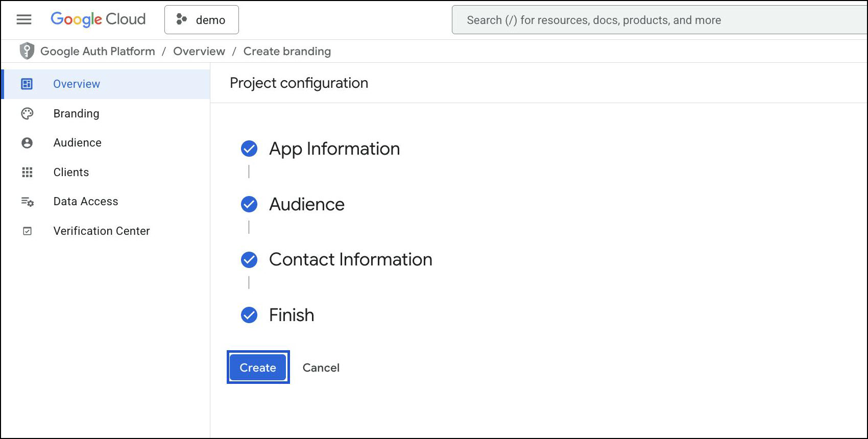Click the Contact Information step checkmark
Screen dimensions: 868x439
(x=249, y=259)
